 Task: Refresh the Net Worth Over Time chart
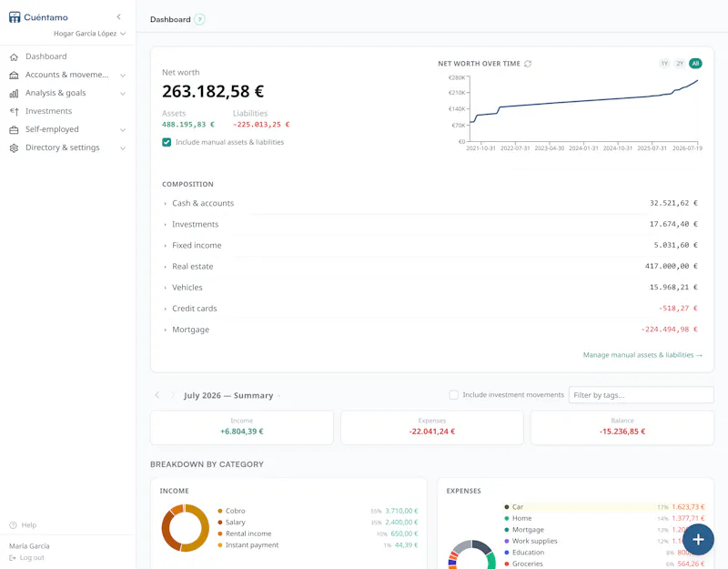coord(528,64)
